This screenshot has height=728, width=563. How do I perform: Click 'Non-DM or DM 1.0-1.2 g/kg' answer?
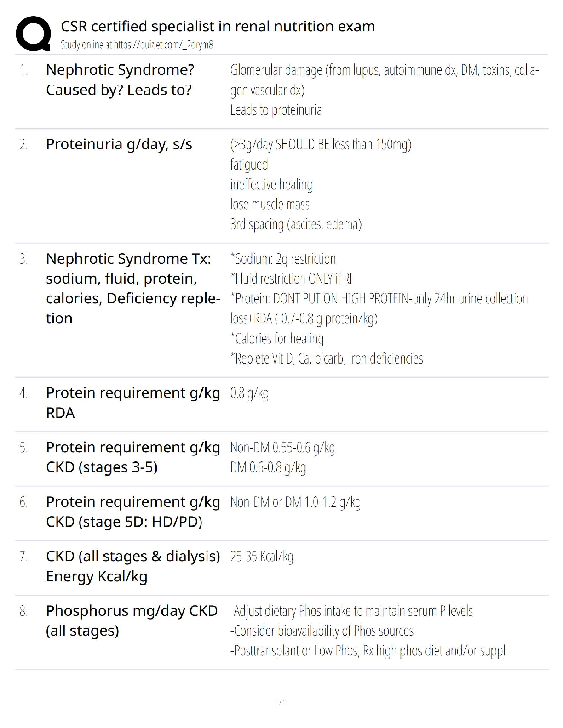click(295, 502)
